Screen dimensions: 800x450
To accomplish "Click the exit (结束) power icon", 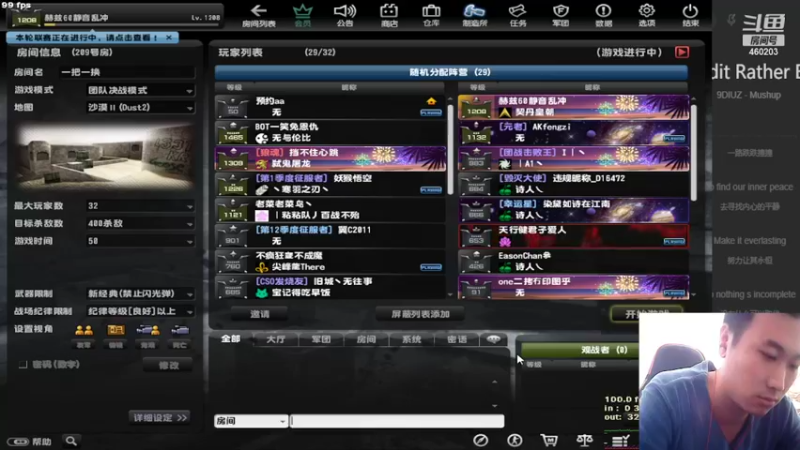I will 690,15.
